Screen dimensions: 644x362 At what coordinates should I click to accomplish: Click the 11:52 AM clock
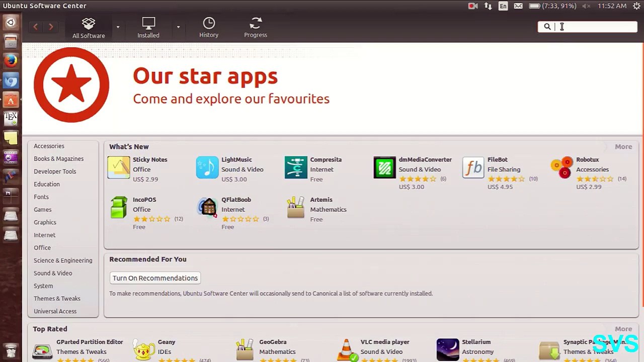(612, 6)
